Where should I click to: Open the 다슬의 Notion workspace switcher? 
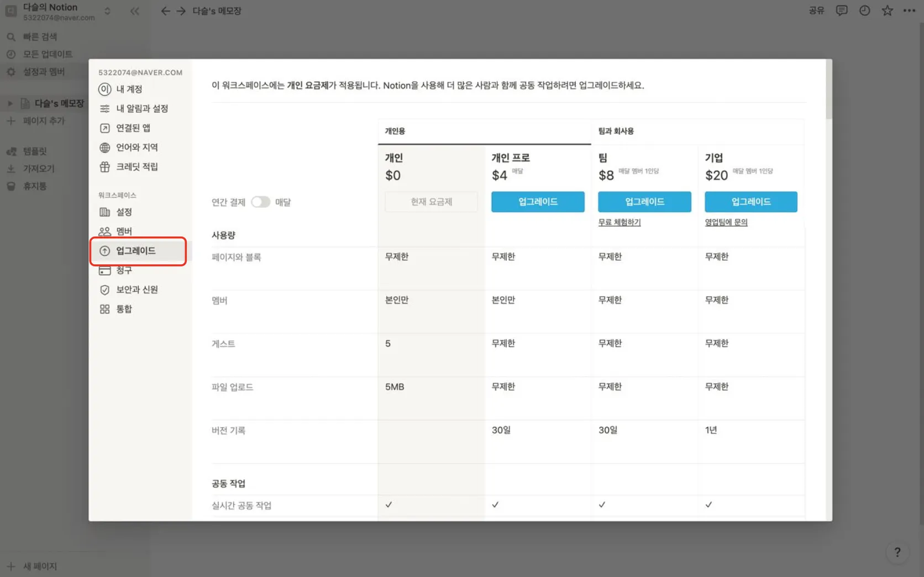(x=58, y=12)
